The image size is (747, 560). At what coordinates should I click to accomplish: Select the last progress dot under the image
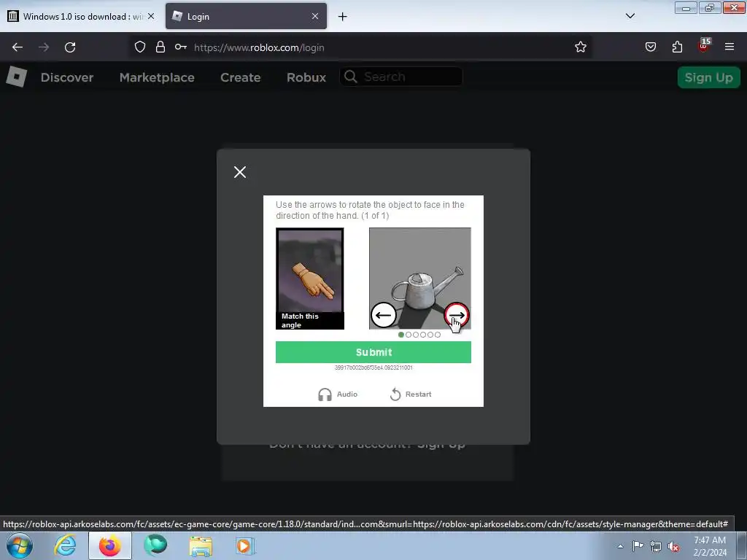pos(438,335)
